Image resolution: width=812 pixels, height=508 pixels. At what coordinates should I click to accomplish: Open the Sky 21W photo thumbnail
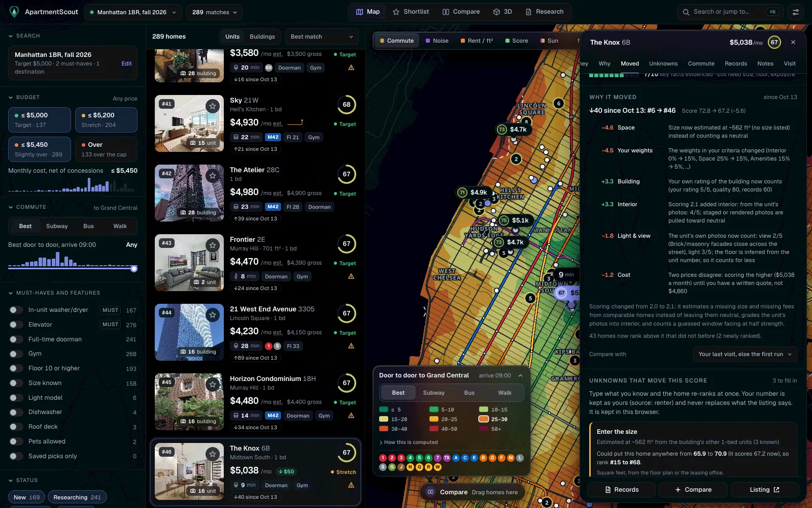(189, 123)
